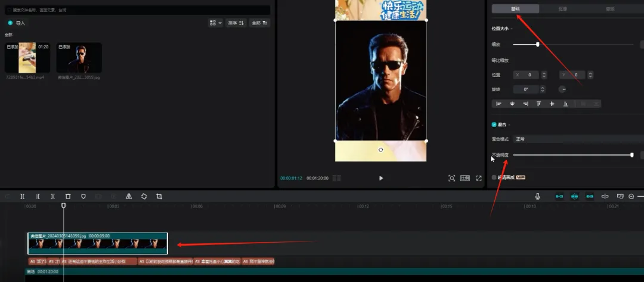This screenshot has height=282, width=644.
Task: Select the sunglasses portrait thumbnail in media
Action: [x=79, y=57]
